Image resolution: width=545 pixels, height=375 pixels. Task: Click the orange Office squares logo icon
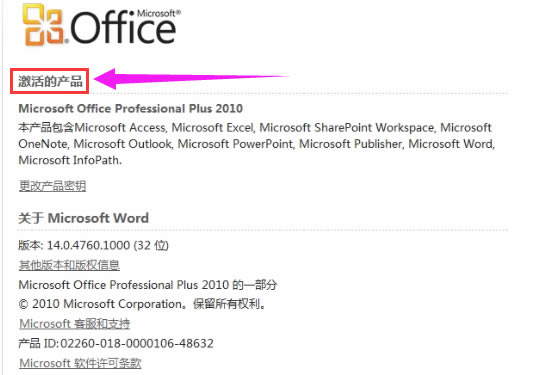point(43,25)
